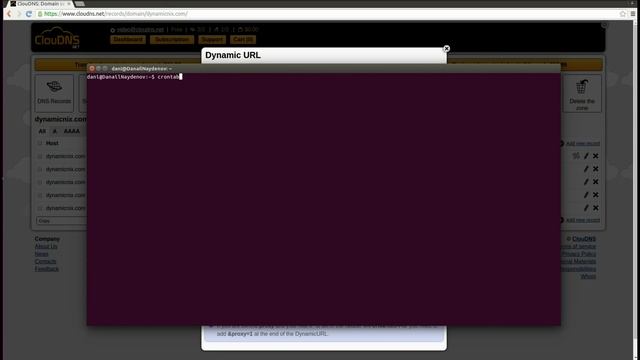Viewport: 640px width, 360px height.
Task: Open the Privacy Policy footer link
Action: 579,254
